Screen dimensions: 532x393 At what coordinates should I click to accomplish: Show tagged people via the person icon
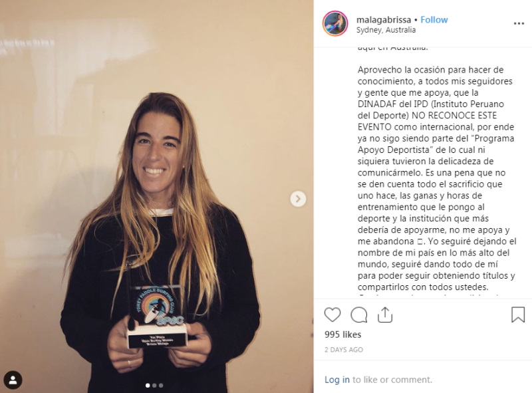13,380
